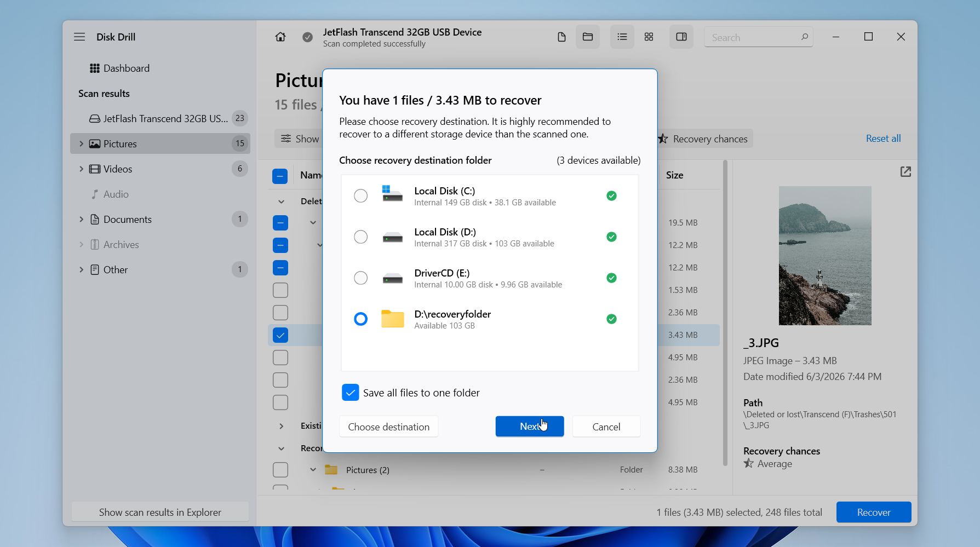Switch to the folder view icon
Viewport: 980px width, 547px height.
(x=588, y=37)
